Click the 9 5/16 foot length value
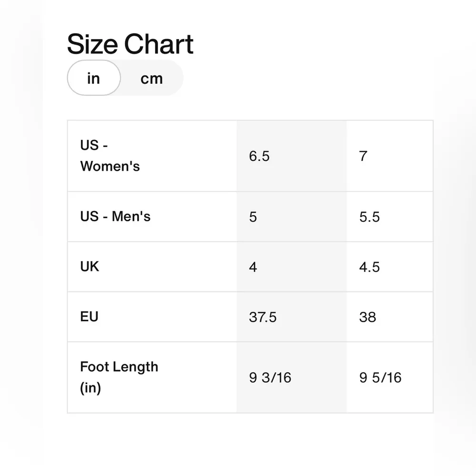 pos(380,377)
